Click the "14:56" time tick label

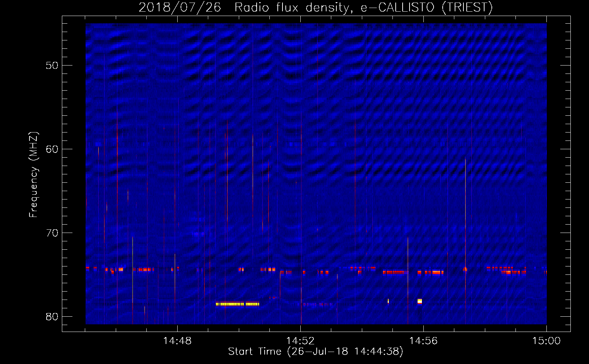pos(423,341)
